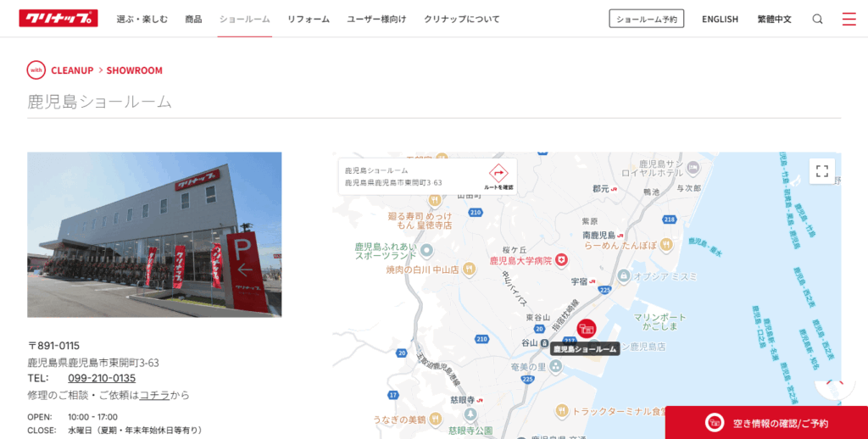
Task: Switch language to 繁體中文
Action: (x=775, y=19)
